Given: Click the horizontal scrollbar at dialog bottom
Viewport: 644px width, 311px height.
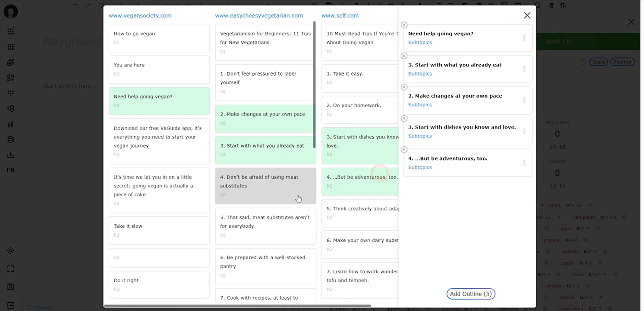Looking at the screenshot, I should 237,306.
